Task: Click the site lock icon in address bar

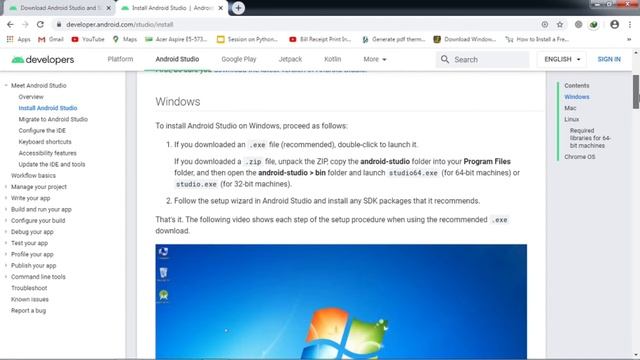Action: click(x=59, y=24)
